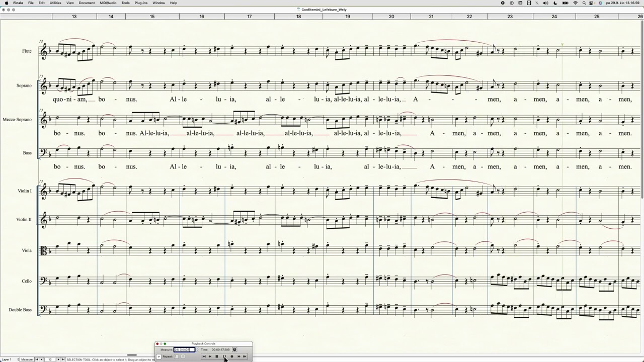Click measure 13 in the top ruler

(74, 17)
